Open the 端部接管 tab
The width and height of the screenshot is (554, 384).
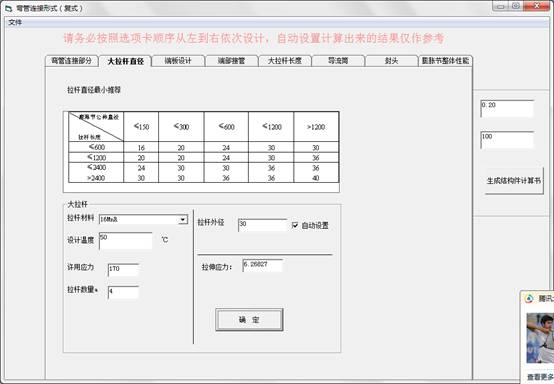click(231, 61)
